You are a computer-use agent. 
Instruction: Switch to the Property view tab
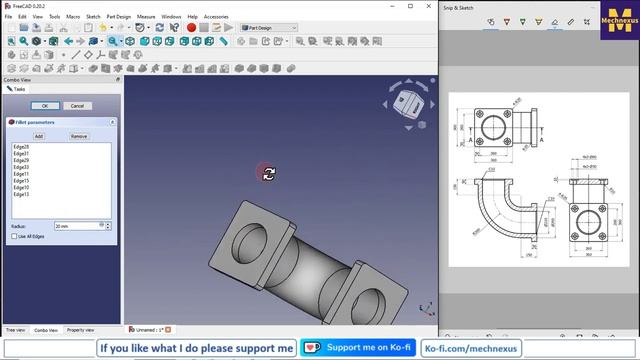pyautogui.click(x=80, y=330)
